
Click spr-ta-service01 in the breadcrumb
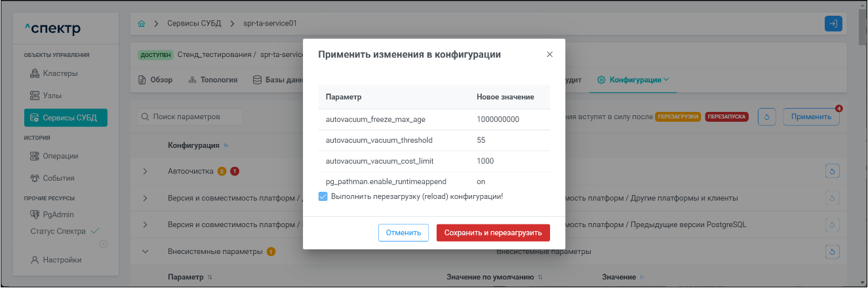(270, 24)
